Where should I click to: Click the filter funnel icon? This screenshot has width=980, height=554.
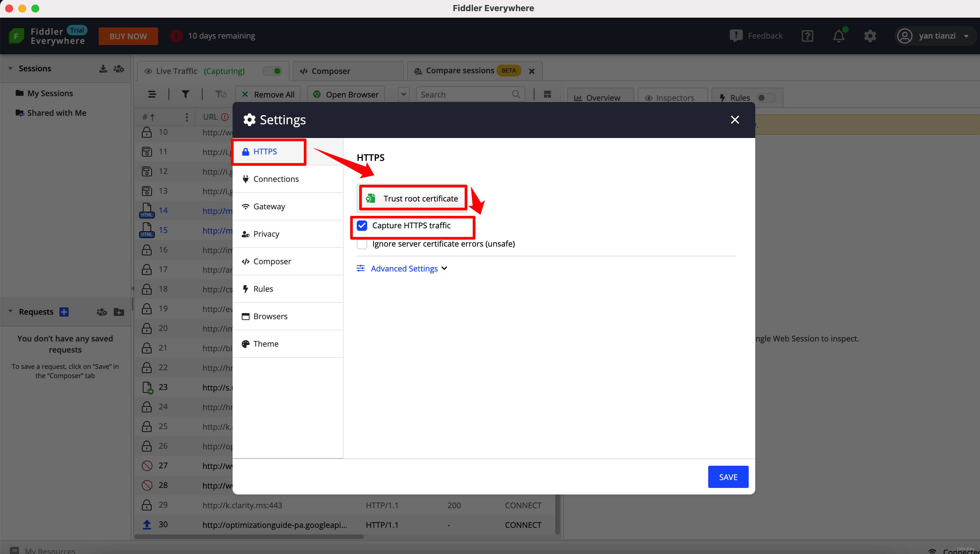tap(185, 94)
